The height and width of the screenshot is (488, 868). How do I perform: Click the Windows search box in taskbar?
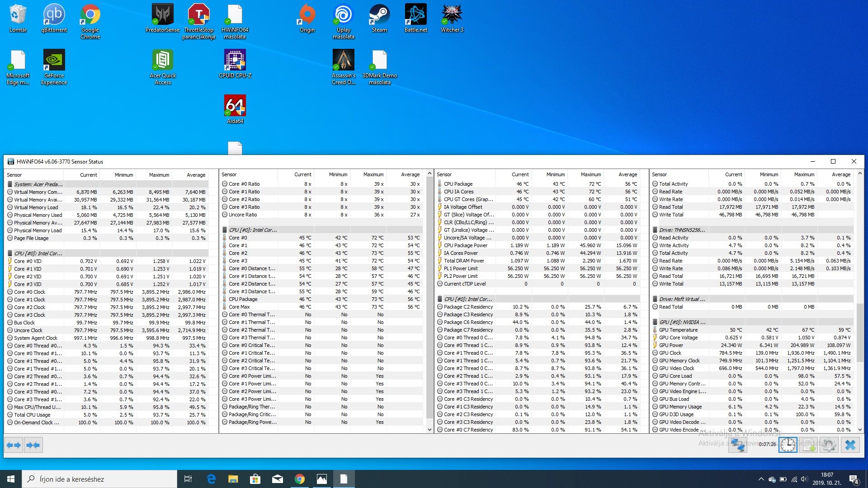[x=99, y=479]
